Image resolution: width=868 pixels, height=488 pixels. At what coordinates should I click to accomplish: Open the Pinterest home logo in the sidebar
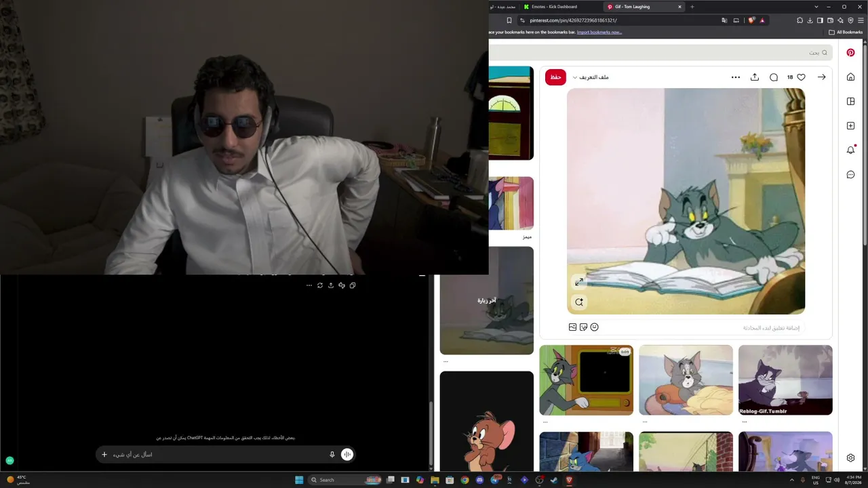click(x=850, y=53)
